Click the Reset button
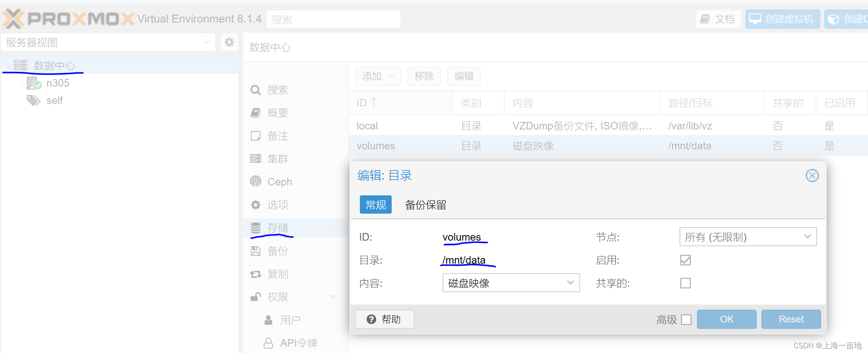The image size is (868, 353). pyautogui.click(x=791, y=319)
